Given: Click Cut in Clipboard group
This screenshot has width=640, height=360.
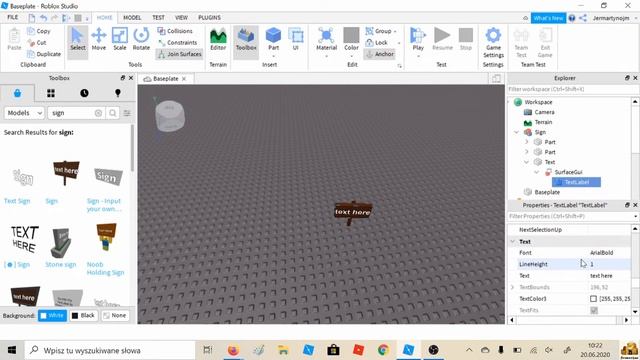Looking at the screenshot, I should [x=37, y=42].
